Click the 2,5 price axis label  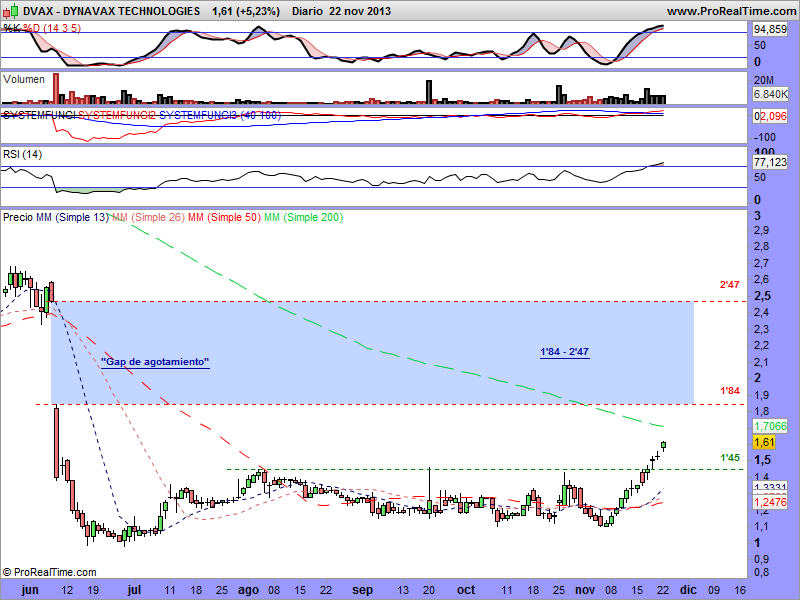point(764,296)
